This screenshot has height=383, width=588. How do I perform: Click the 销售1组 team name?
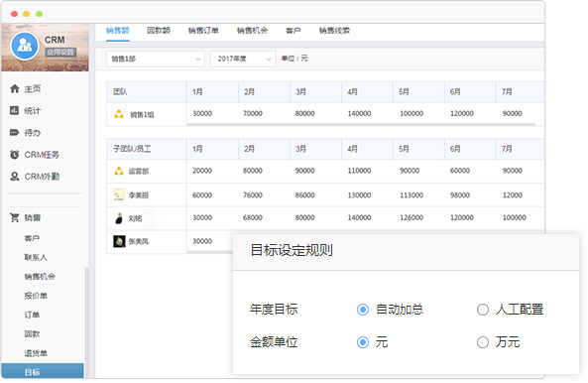(142, 115)
